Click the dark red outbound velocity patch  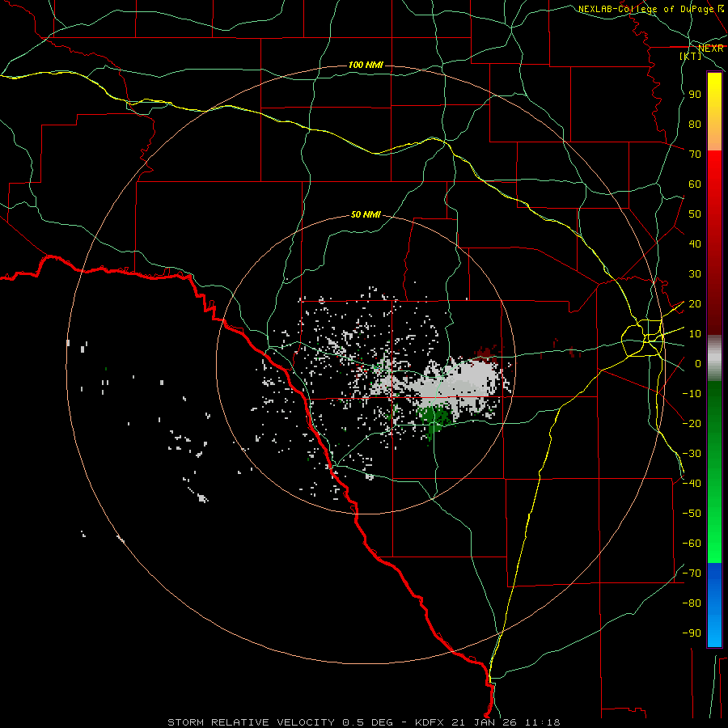485,353
